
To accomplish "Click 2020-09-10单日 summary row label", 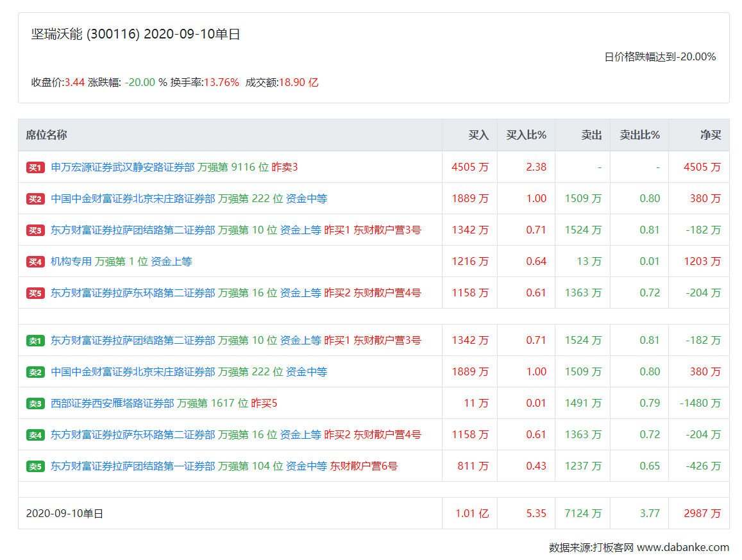I will (64, 514).
